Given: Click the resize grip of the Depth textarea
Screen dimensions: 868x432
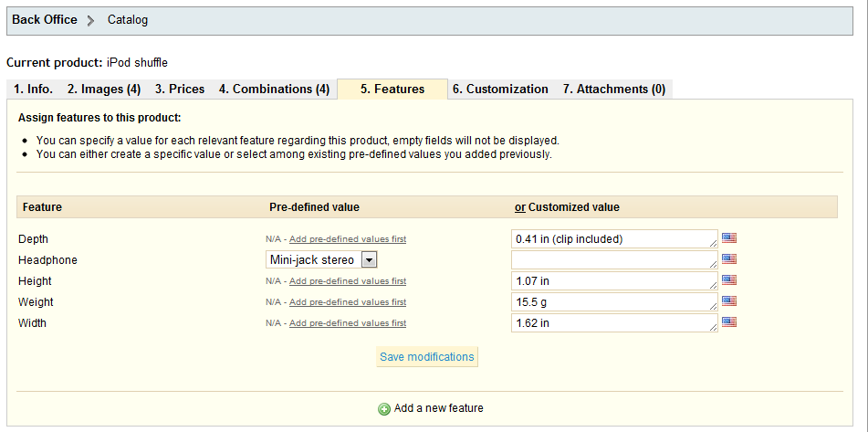Looking at the screenshot, I should pos(713,244).
